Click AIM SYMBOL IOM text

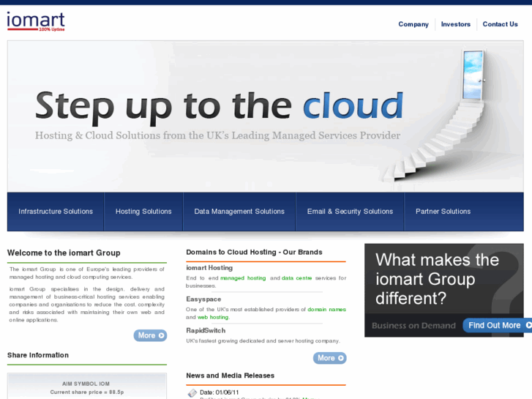(x=86, y=384)
